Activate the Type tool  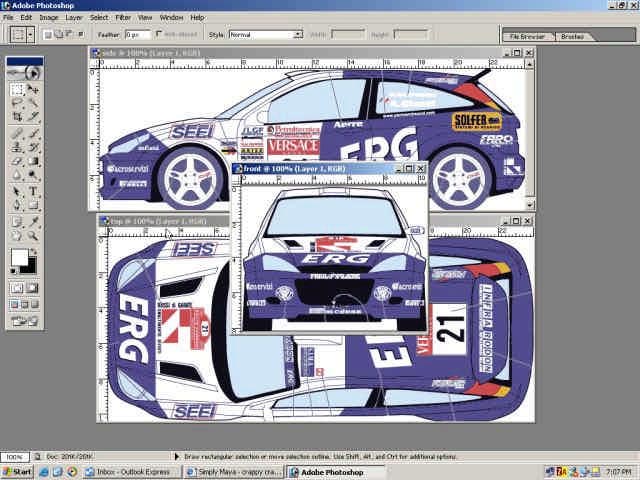34,190
